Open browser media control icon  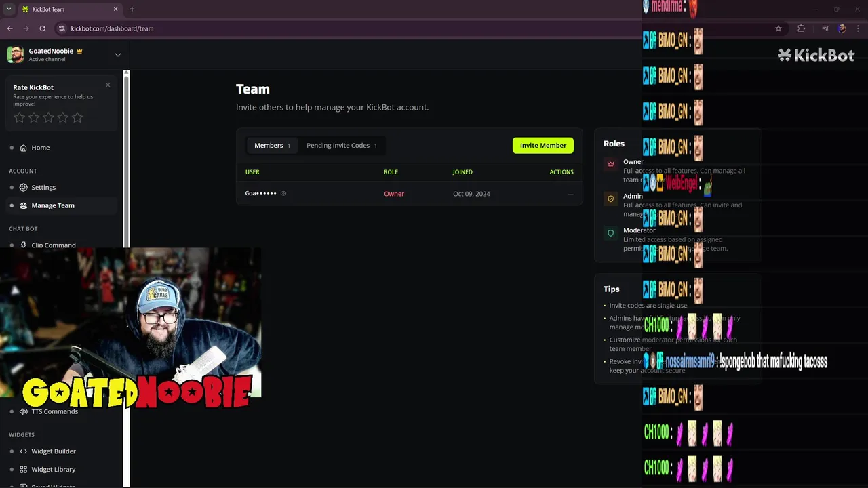coord(825,28)
